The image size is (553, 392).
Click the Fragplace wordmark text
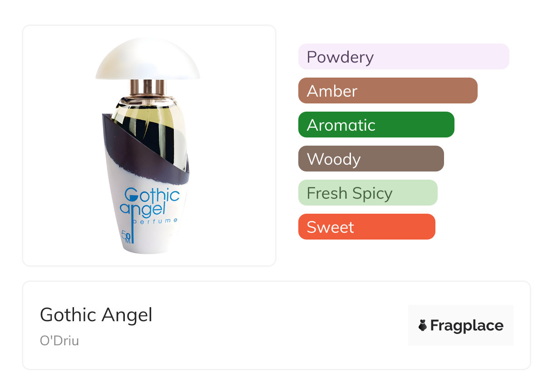click(467, 325)
